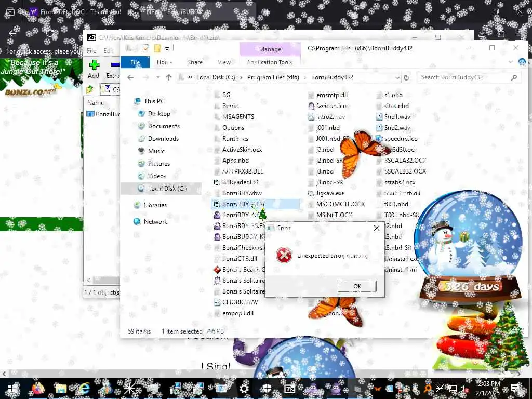The width and height of the screenshot is (532, 399).
Task: Select Pictures in navigation pane
Action: [x=158, y=164]
